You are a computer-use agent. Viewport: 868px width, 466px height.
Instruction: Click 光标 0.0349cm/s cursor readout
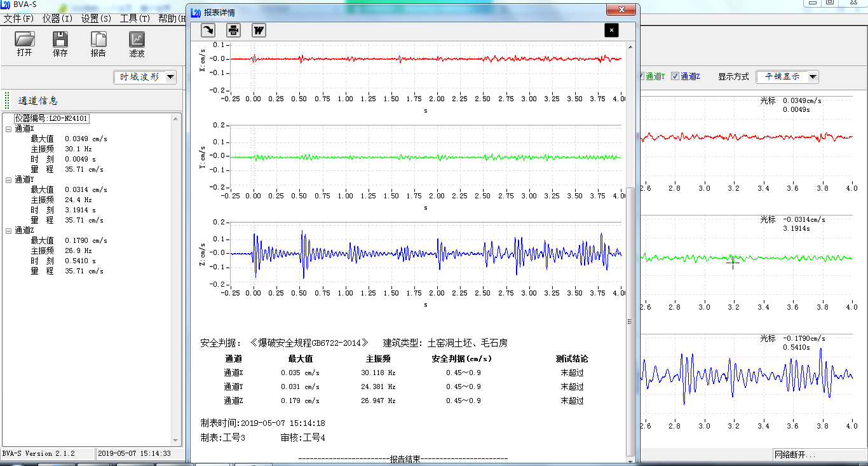click(791, 100)
